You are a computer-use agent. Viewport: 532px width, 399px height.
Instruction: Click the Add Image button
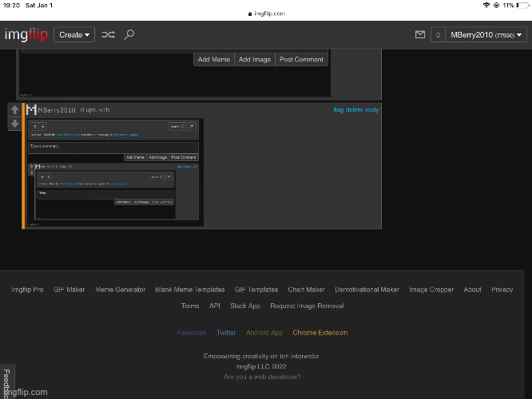tap(255, 59)
